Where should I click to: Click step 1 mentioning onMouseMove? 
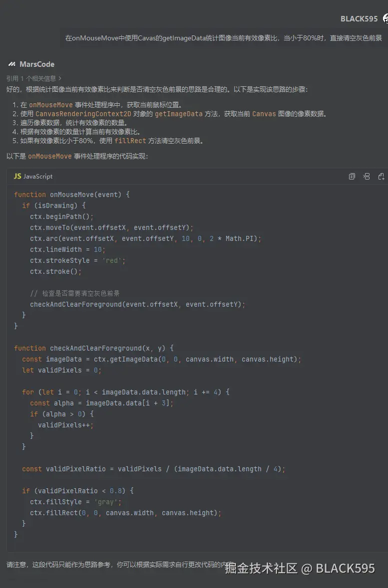[101, 105]
